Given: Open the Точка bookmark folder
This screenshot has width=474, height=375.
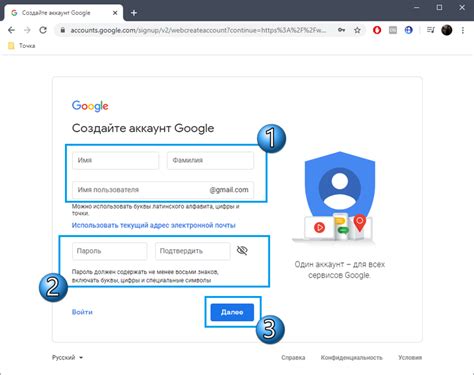Looking at the screenshot, I should [21, 46].
